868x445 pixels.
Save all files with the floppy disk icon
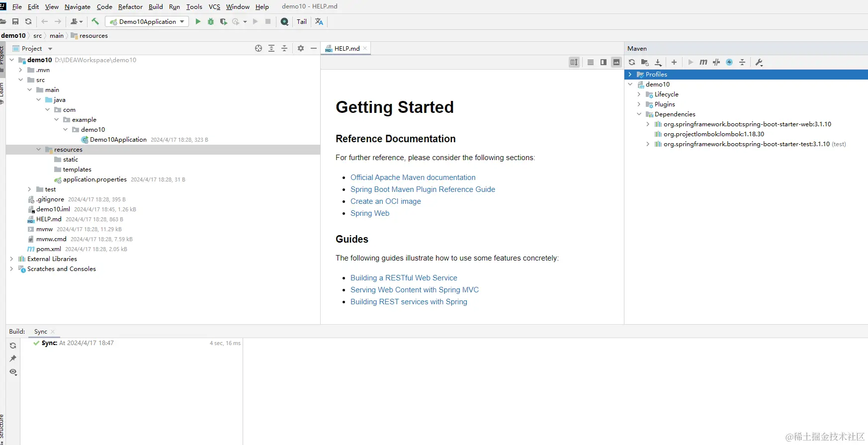point(15,21)
